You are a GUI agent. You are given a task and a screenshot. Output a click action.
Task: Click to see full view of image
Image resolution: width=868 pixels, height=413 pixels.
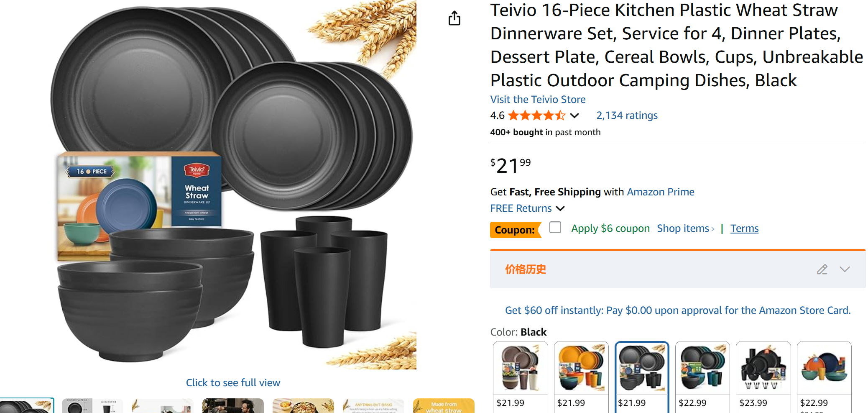(233, 383)
